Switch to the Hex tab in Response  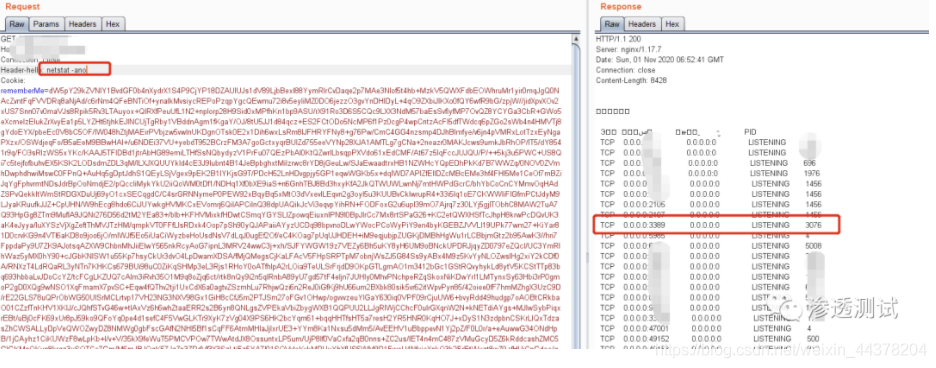pyautogui.click(x=672, y=24)
